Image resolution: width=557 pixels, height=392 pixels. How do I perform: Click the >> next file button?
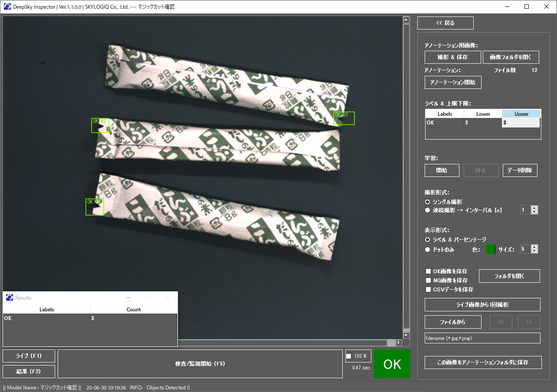(x=529, y=322)
